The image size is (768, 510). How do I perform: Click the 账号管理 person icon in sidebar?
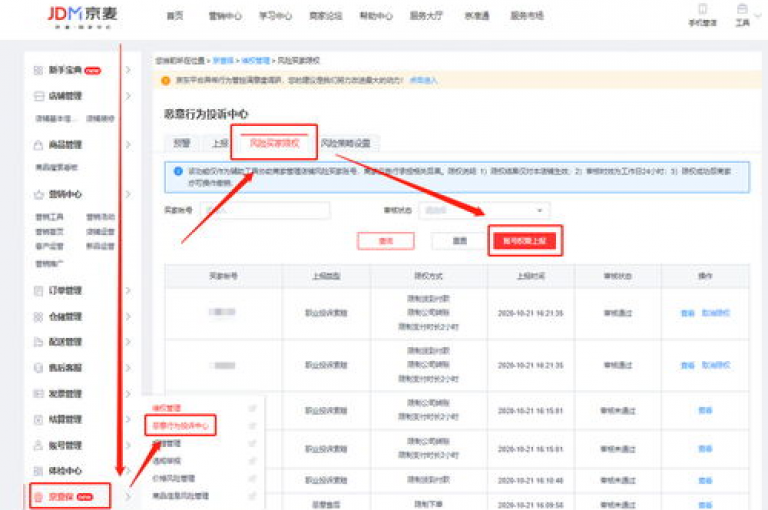(38, 446)
